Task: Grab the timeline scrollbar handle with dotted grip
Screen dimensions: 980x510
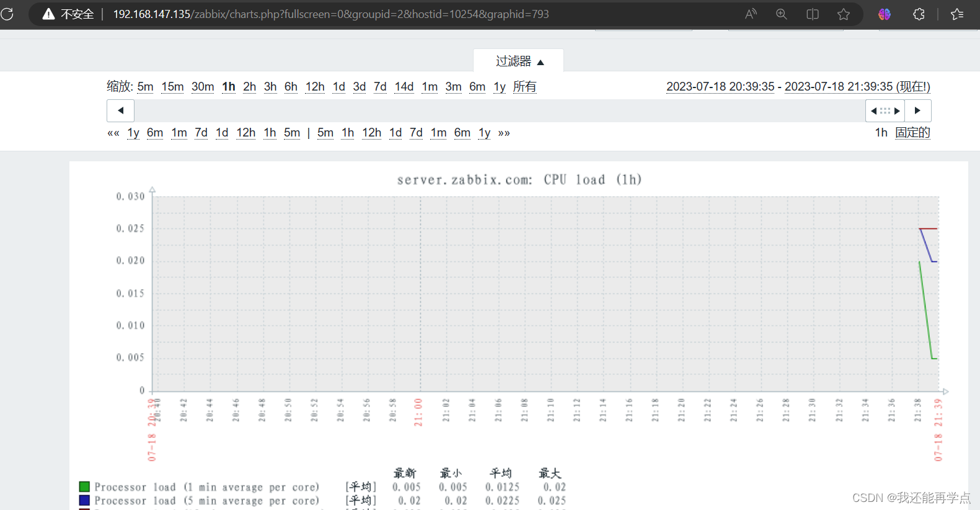Action: [x=885, y=110]
